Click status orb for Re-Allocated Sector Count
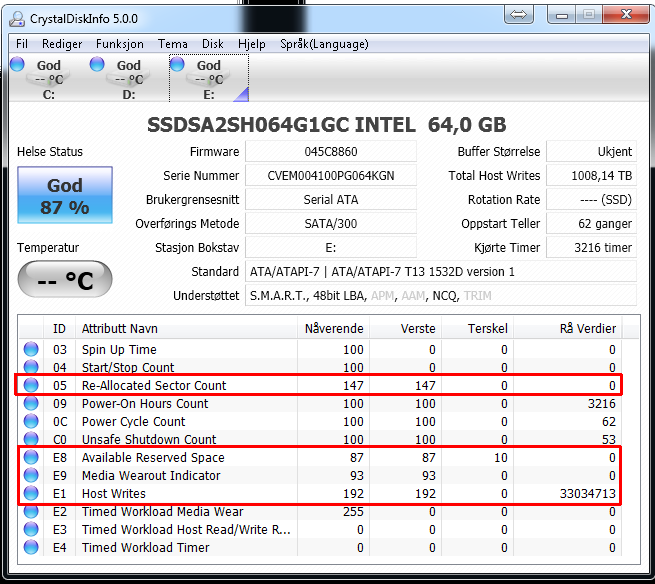Screen dimensions: 655x584 pos(31,385)
